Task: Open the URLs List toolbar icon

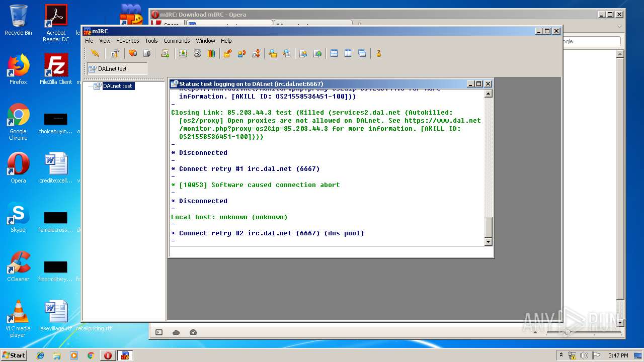Action: 317,53
